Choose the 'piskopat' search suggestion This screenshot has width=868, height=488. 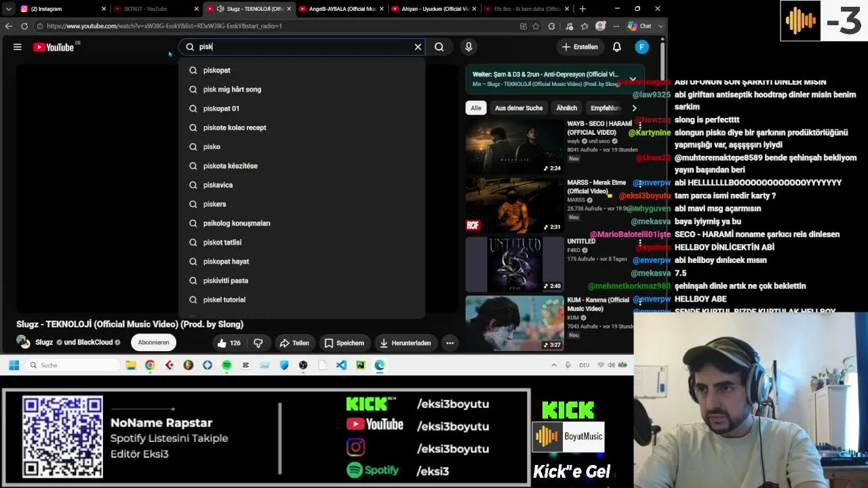tap(302, 70)
